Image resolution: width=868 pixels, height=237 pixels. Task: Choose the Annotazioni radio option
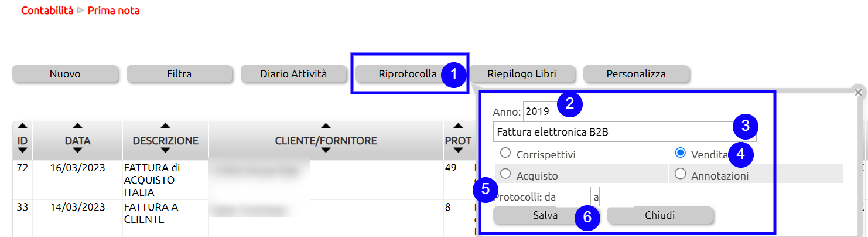[x=681, y=174]
